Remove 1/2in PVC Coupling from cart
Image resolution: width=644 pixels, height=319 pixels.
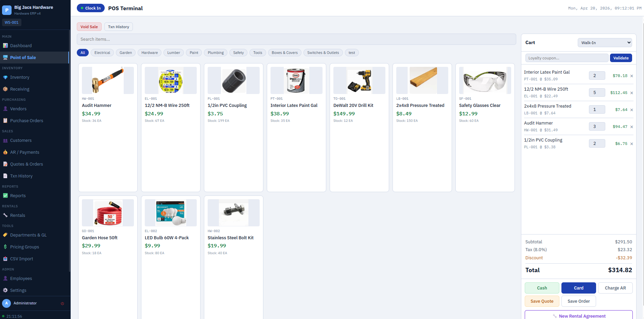(632, 144)
